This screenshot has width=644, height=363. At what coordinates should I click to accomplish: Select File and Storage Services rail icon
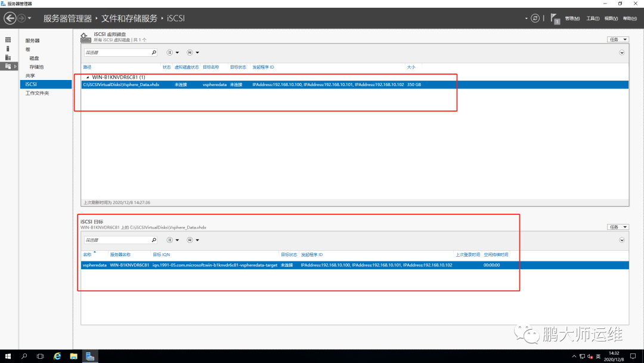(x=8, y=66)
